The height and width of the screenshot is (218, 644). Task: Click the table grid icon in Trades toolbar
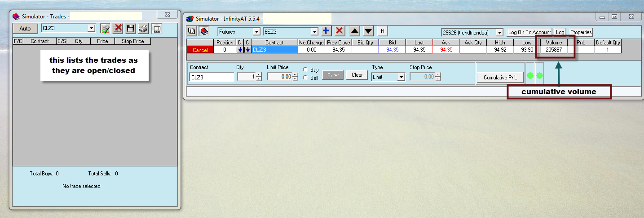(157, 29)
